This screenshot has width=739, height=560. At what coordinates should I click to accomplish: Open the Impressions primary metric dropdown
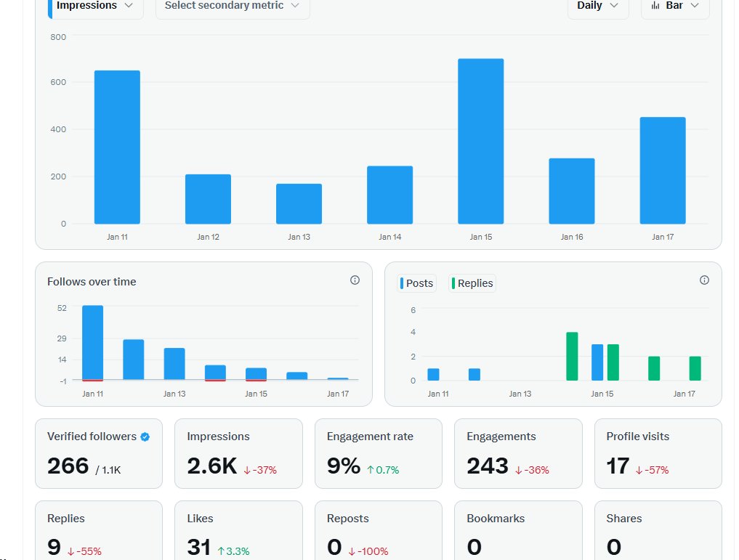point(96,7)
